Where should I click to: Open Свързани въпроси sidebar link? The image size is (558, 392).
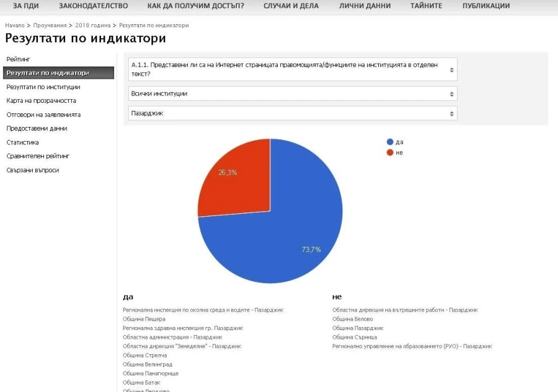tap(33, 170)
